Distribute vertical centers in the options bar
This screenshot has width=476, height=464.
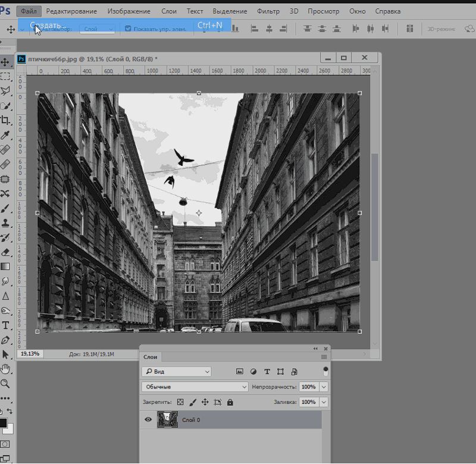coord(322,29)
